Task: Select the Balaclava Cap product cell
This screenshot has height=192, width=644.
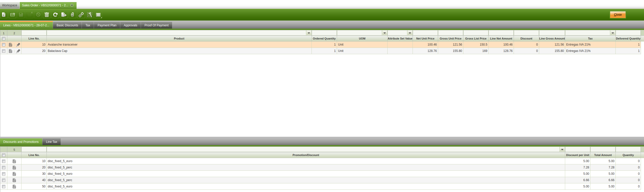Action: (179, 51)
